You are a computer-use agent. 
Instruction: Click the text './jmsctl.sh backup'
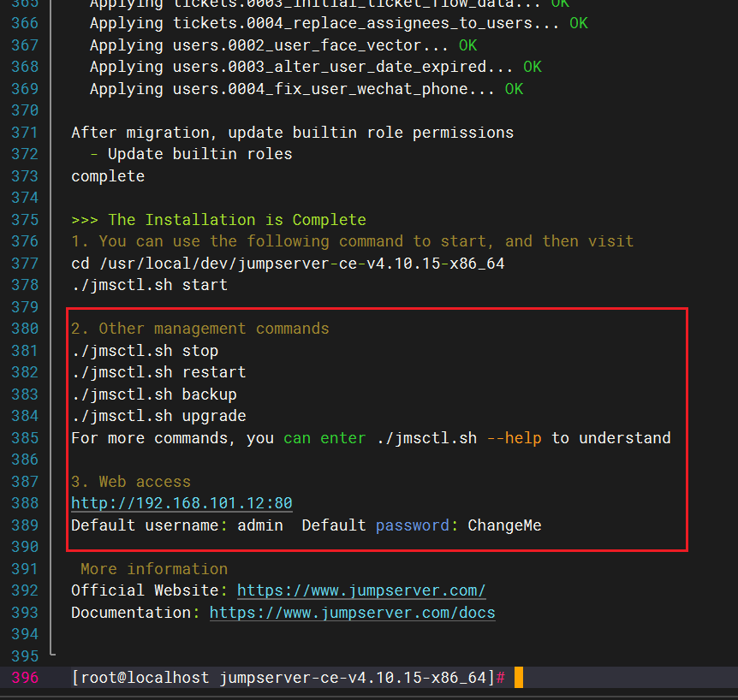point(154,394)
